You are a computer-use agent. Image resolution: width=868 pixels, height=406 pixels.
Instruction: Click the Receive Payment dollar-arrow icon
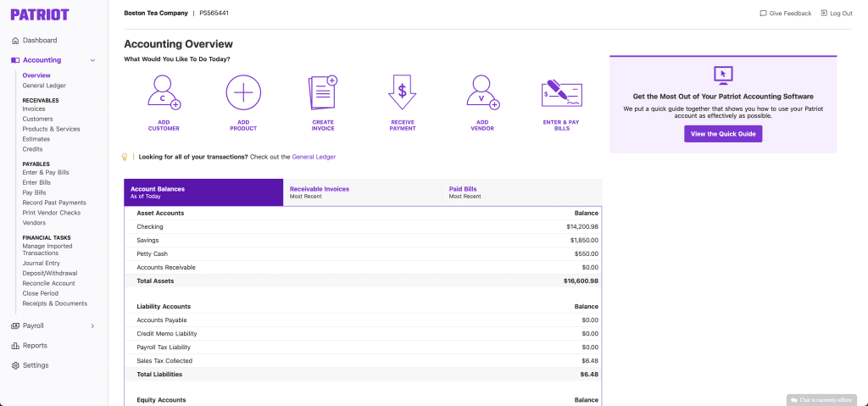[403, 92]
